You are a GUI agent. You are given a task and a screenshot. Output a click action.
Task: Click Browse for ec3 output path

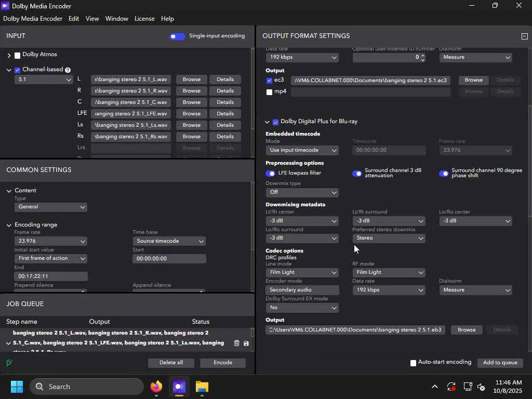pyautogui.click(x=474, y=80)
